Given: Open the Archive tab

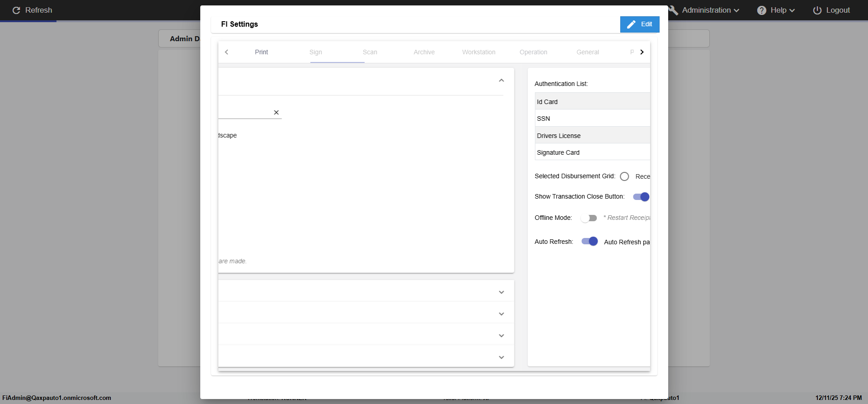Looking at the screenshot, I should (x=424, y=52).
